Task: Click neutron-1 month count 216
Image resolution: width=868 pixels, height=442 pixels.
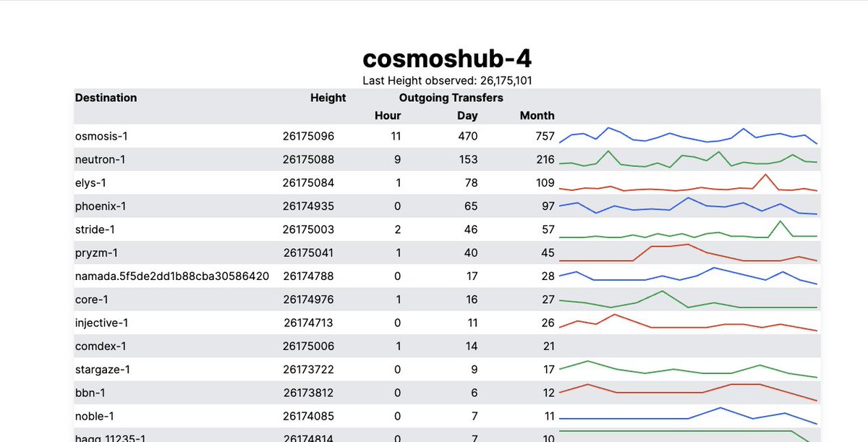Action: 545,159
